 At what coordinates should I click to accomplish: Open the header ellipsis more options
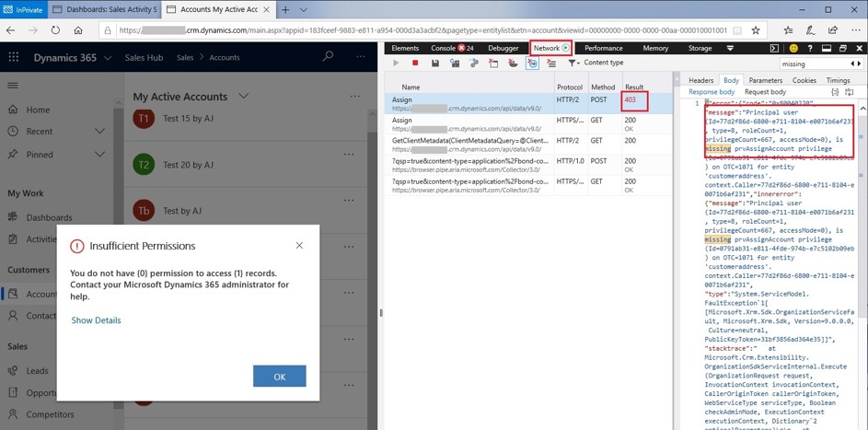pos(361,56)
